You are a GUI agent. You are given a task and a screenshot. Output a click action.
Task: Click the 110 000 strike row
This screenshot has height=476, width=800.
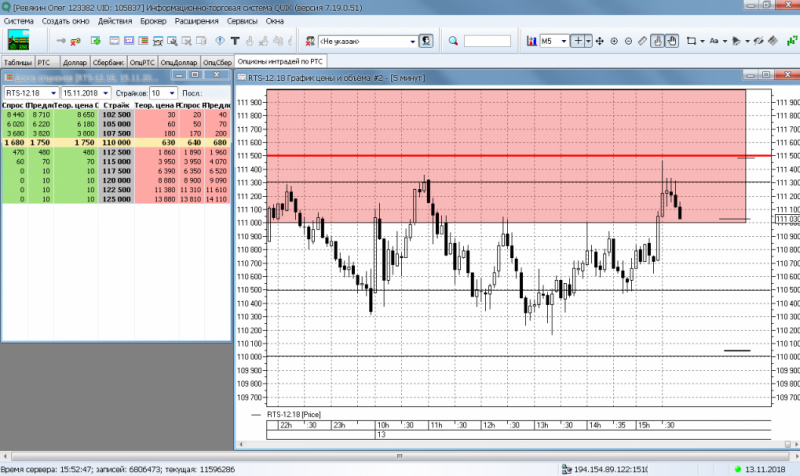(118, 143)
